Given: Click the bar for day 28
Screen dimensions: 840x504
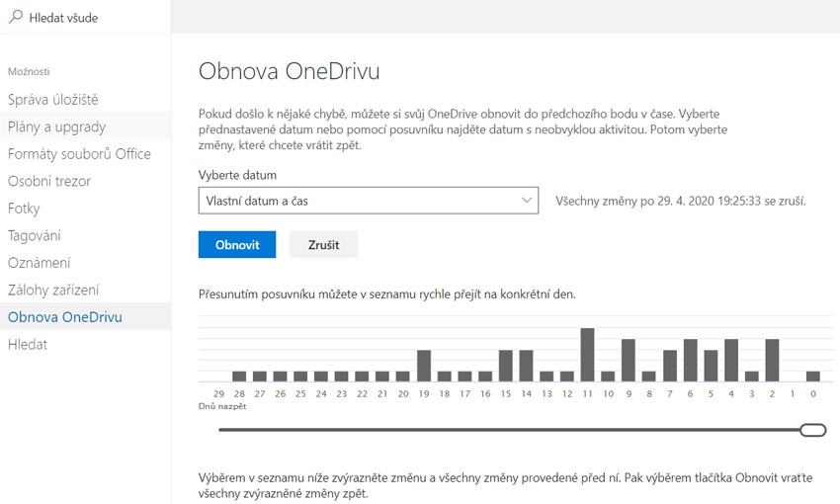Looking at the screenshot, I should point(239,377).
